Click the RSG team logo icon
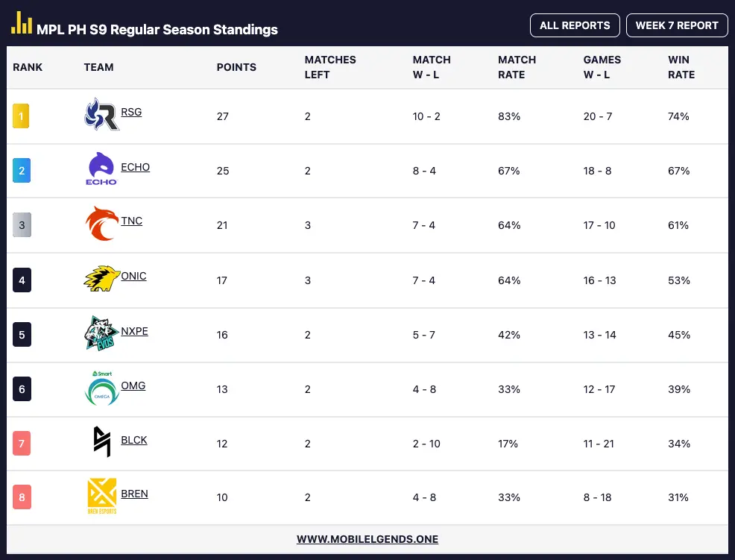The image size is (735, 560). point(101,114)
